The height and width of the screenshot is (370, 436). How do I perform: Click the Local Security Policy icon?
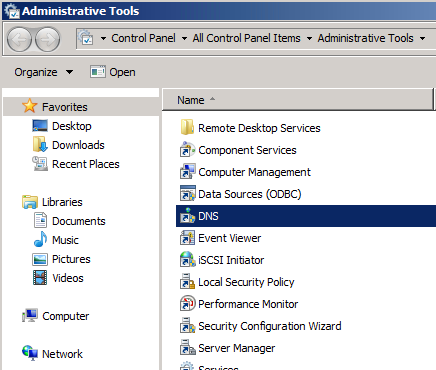tap(187, 282)
